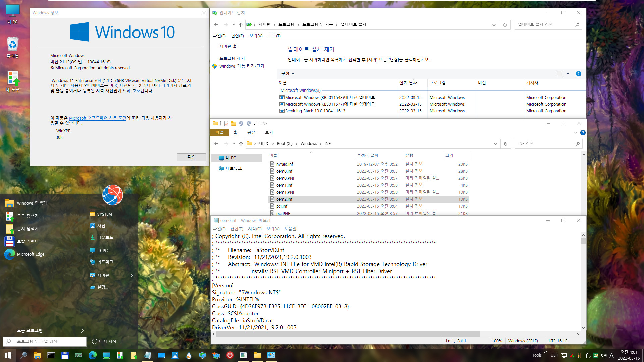Screen dimensions: 644x362
Task: Click the 프로그램 및 파일 검색 start menu field
Action: (x=45, y=341)
